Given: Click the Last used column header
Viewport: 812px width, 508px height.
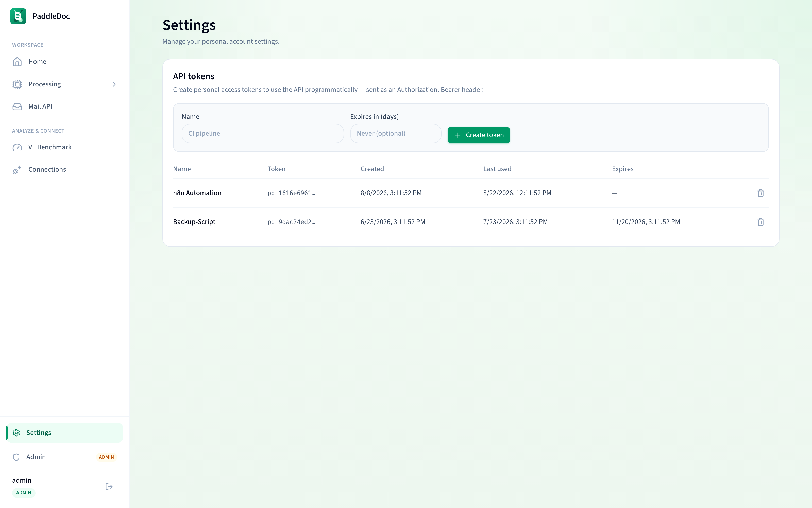Looking at the screenshot, I should 497,169.
